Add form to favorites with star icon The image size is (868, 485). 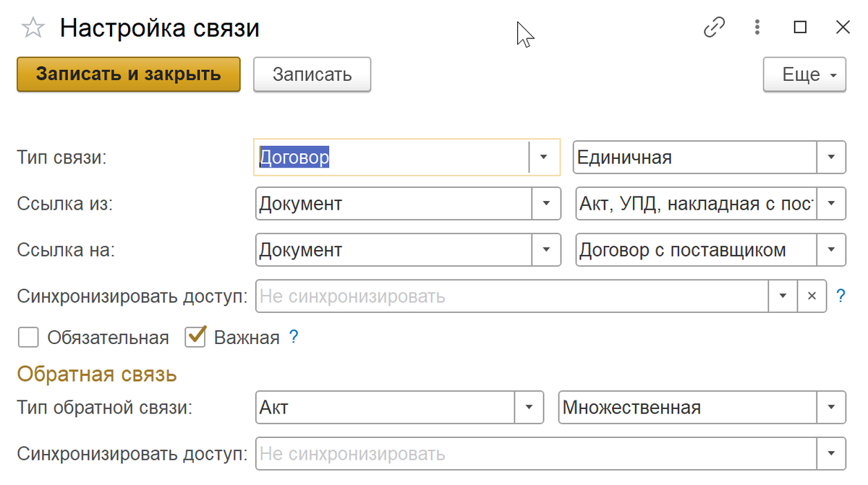pyautogui.click(x=33, y=29)
